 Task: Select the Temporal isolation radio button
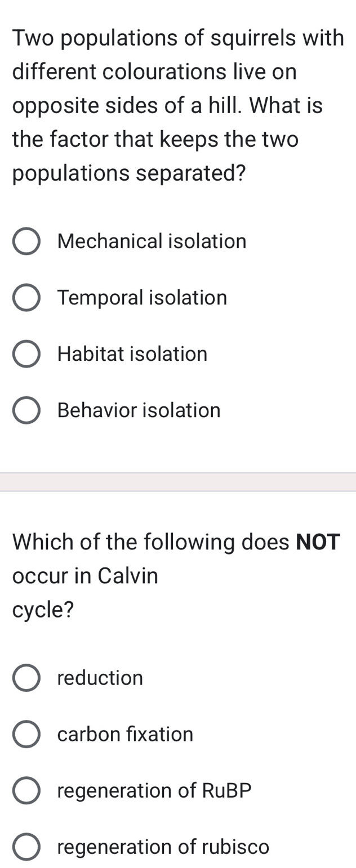click(26, 297)
